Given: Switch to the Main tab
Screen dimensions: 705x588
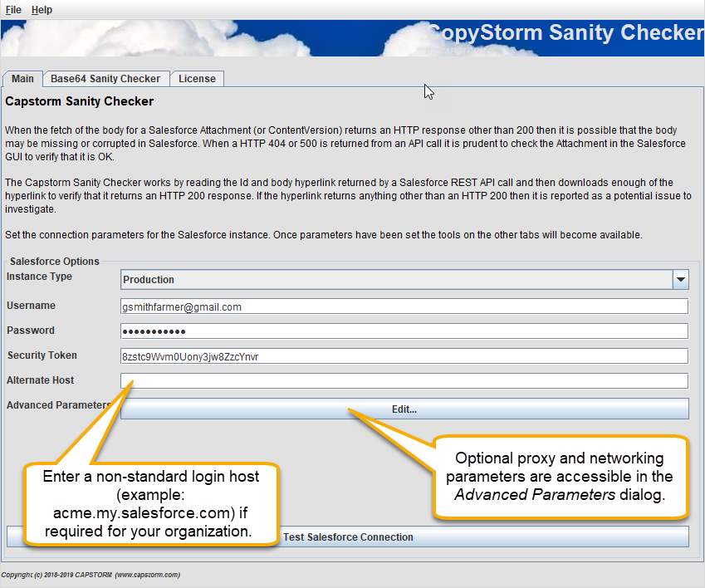Looking at the screenshot, I should (x=22, y=79).
